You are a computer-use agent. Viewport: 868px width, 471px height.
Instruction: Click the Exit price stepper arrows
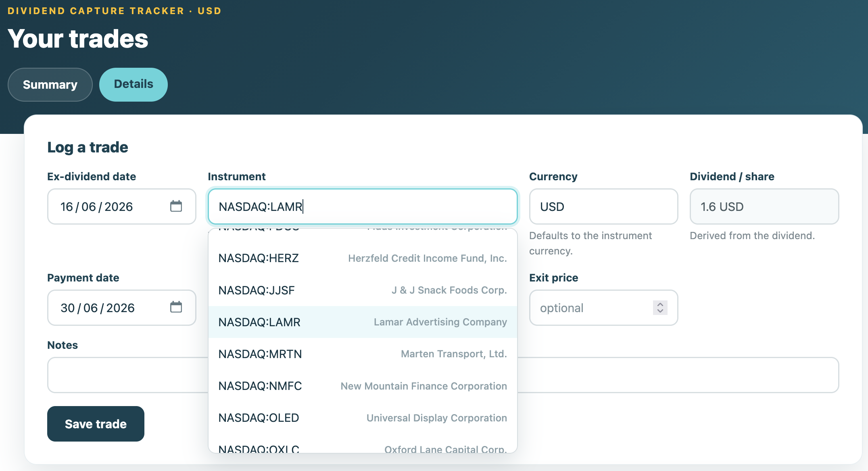tap(660, 308)
